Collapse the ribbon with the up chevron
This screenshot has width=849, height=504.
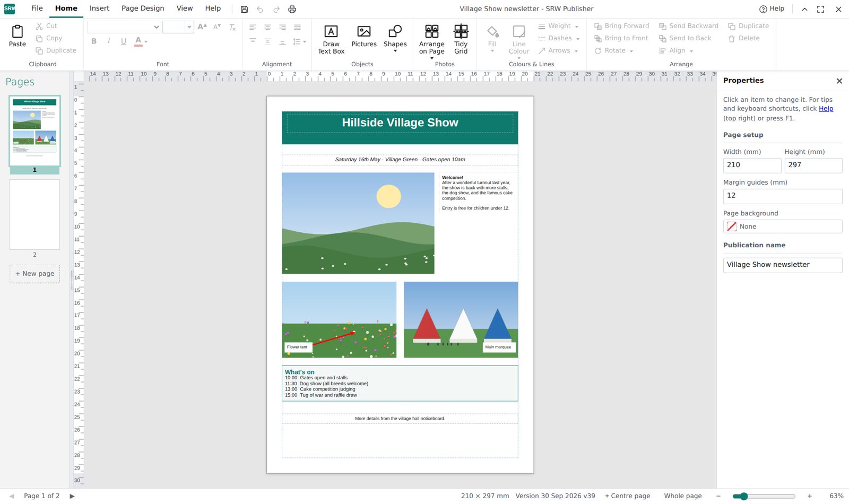[x=804, y=9]
